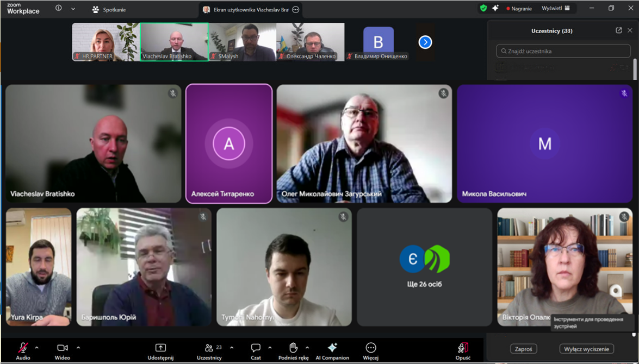Click the Wyłącz wyciszenie button
The width and height of the screenshot is (639, 364).
pos(586,349)
